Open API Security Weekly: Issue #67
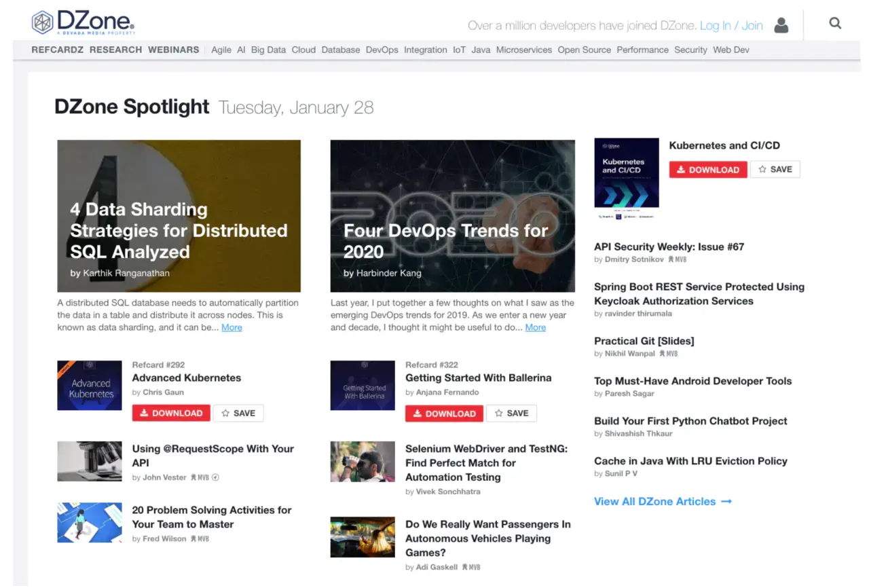The width and height of the screenshot is (869, 588). point(669,246)
